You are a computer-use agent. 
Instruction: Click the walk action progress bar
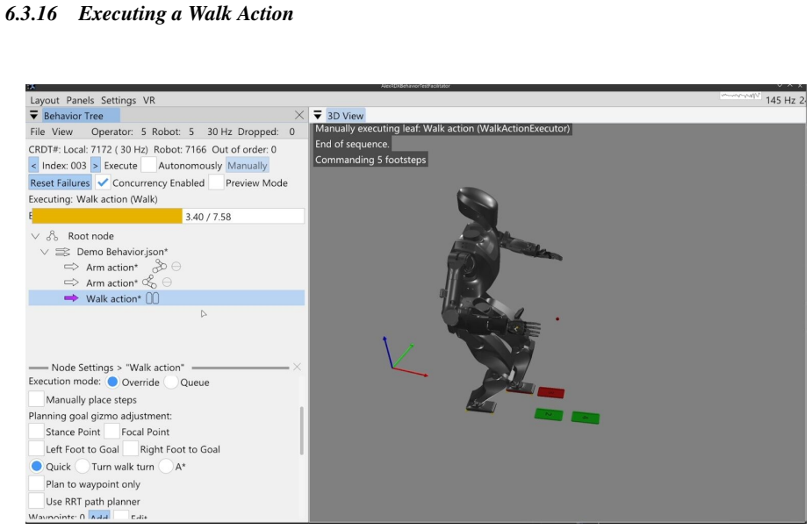click(x=167, y=217)
